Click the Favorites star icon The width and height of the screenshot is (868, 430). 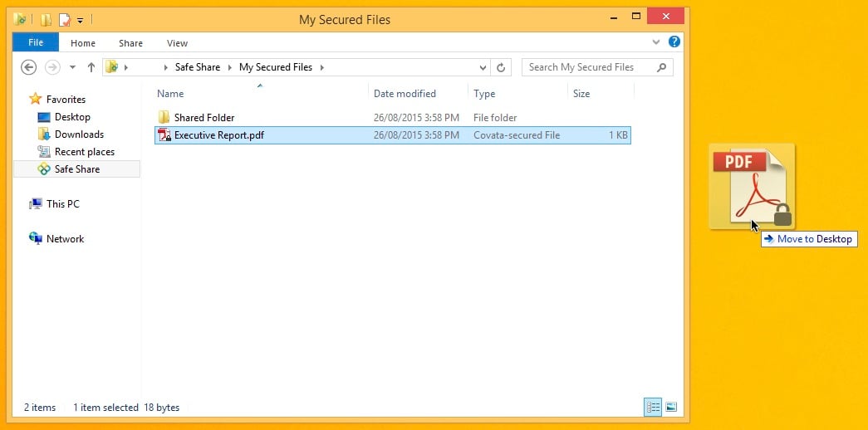click(36, 99)
